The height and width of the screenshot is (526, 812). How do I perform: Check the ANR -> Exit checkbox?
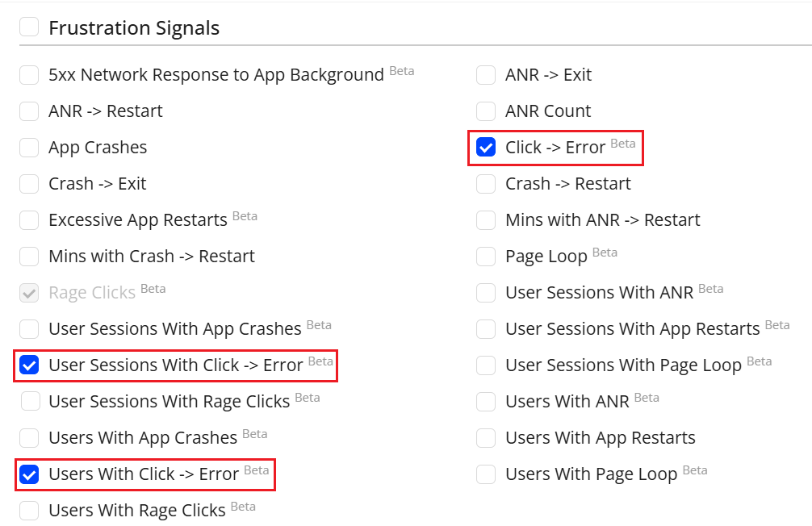486,75
